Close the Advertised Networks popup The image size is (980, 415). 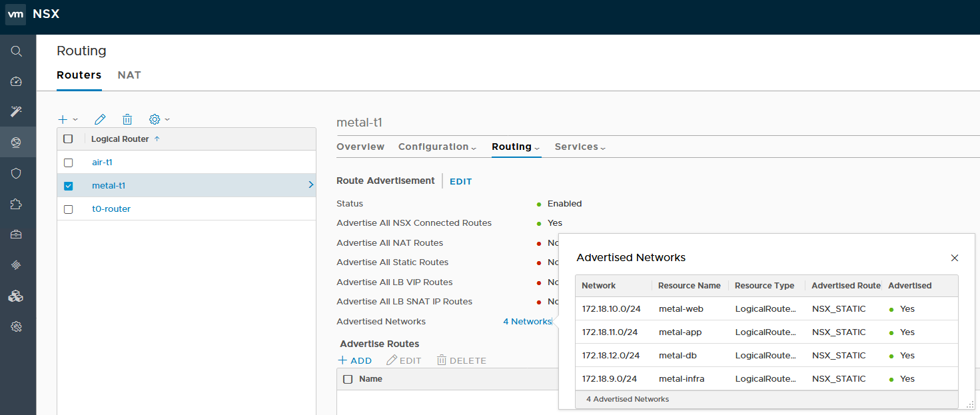954,258
